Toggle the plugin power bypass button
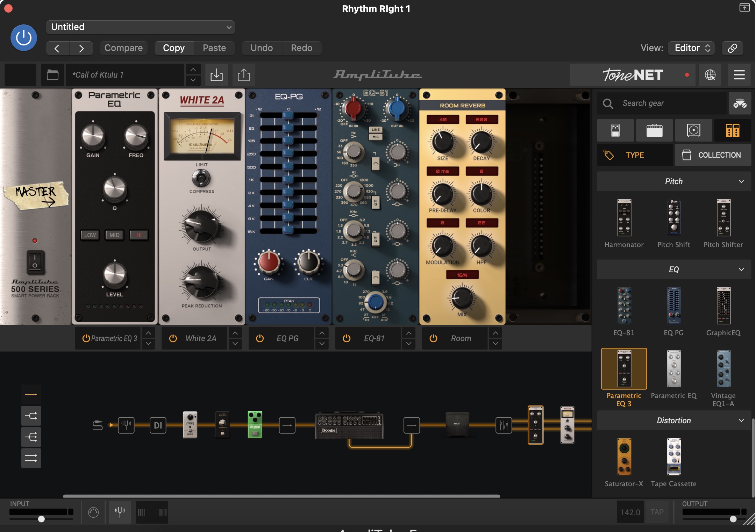756x532 pixels. pos(24,38)
